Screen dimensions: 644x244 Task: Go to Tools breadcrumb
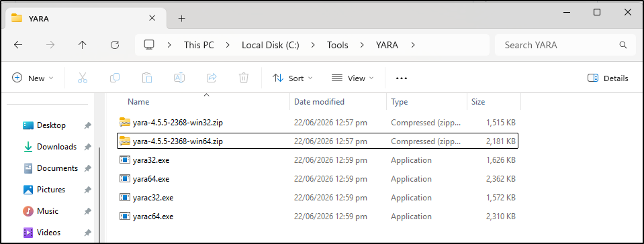(338, 45)
